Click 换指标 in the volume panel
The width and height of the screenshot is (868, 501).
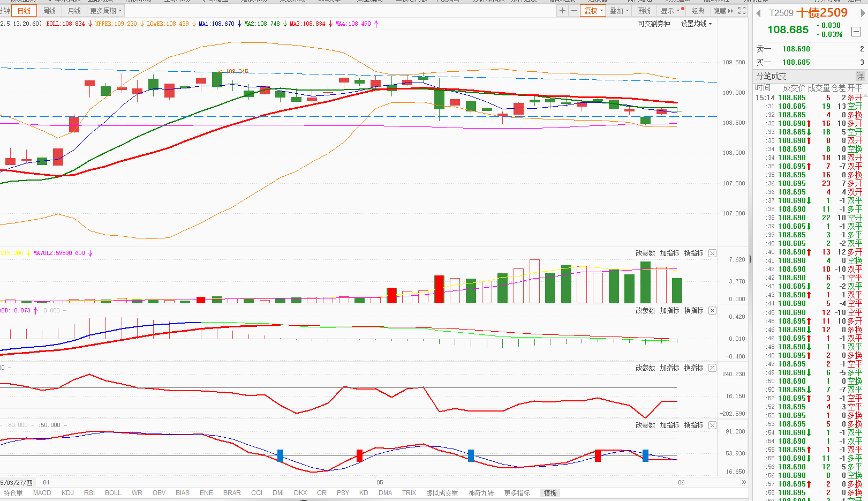click(x=693, y=253)
